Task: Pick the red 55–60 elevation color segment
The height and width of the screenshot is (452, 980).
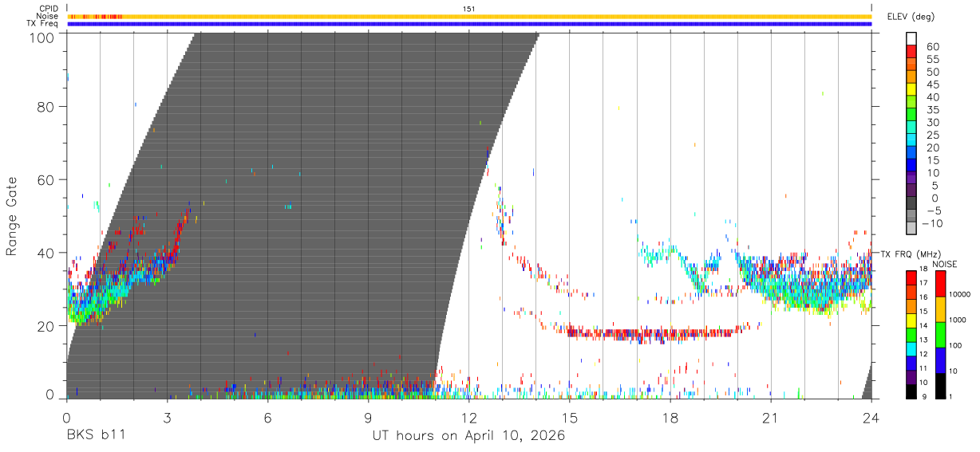Action: tap(911, 53)
